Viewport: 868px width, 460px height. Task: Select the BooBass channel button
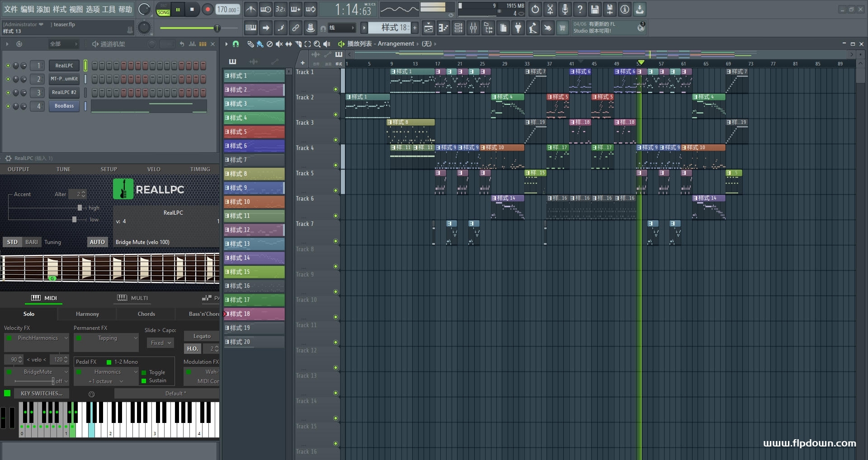point(64,106)
